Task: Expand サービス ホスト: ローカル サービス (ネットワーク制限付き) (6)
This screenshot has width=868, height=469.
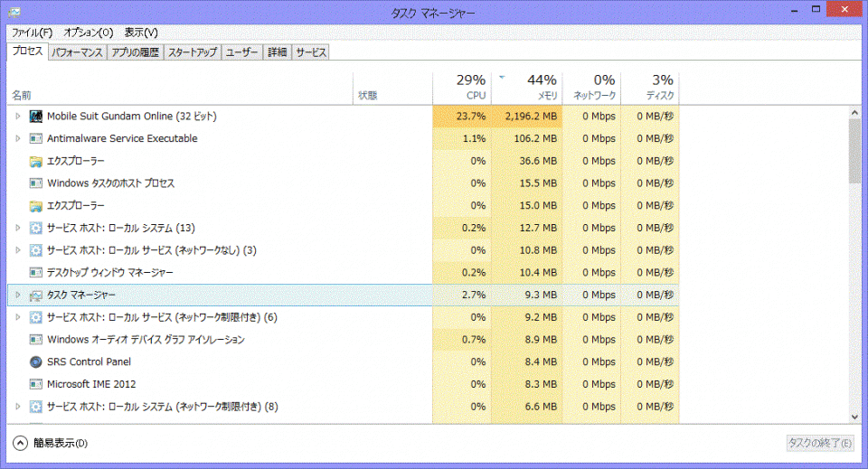Action: pos(18,317)
